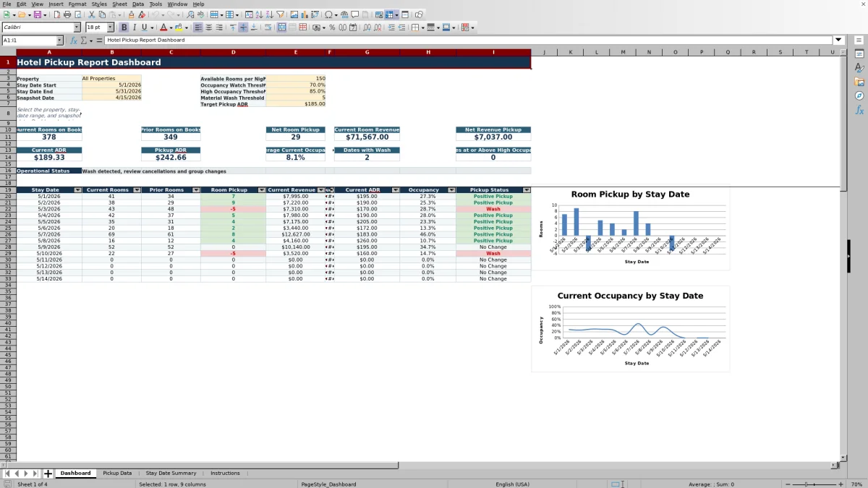
Task: Click the Sort Ascending icon
Action: 259,14
